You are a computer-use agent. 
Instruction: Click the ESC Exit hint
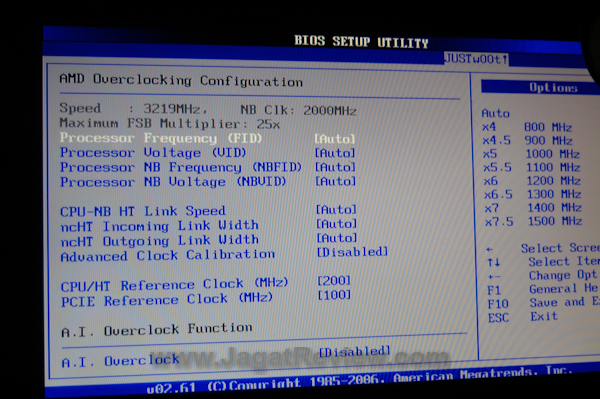coord(522,317)
